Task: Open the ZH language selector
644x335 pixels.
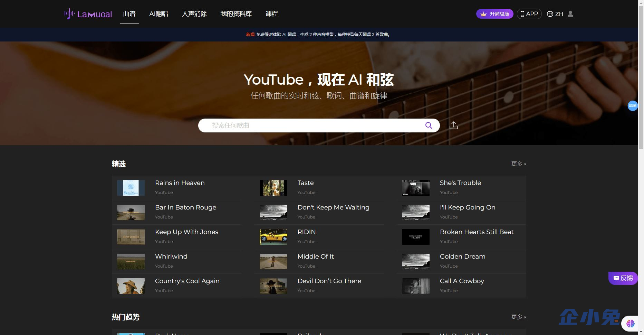Action: tap(555, 14)
